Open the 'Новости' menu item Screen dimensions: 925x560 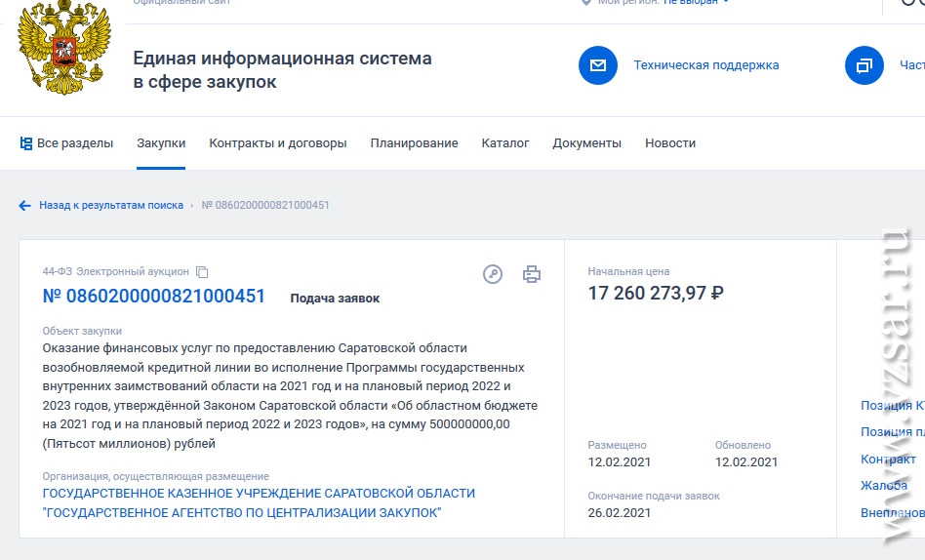click(670, 143)
